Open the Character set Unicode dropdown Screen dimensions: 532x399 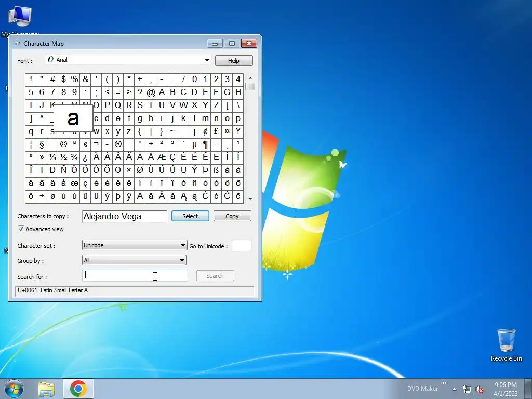pos(135,245)
